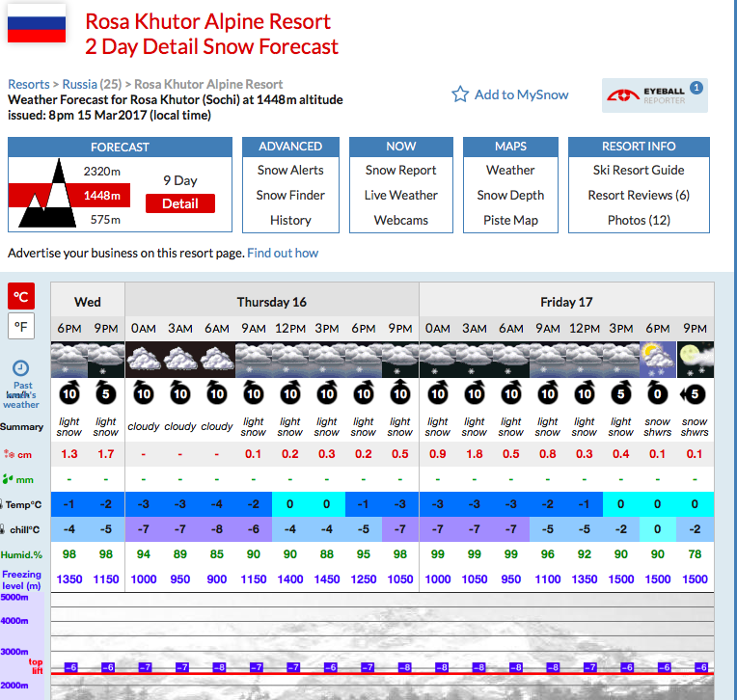737x700 pixels.
Task: Open the Snow Depth map
Action: (x=510, y=195)
